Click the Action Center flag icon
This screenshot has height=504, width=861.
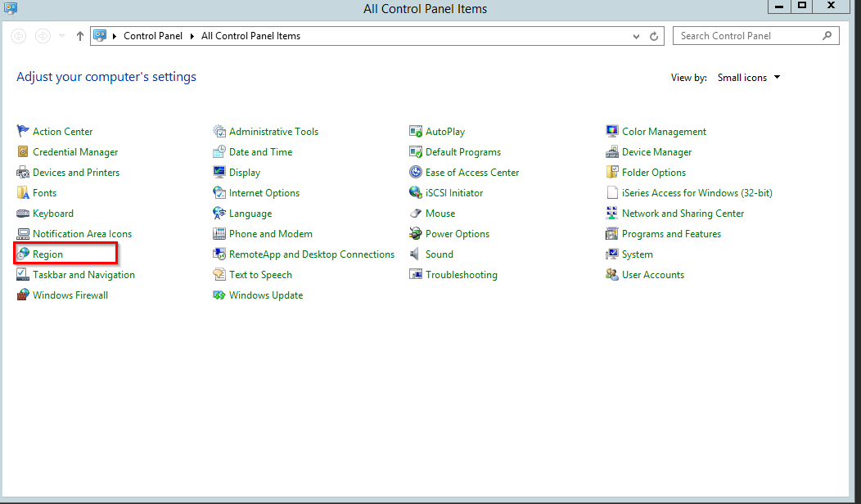(23, 131)
